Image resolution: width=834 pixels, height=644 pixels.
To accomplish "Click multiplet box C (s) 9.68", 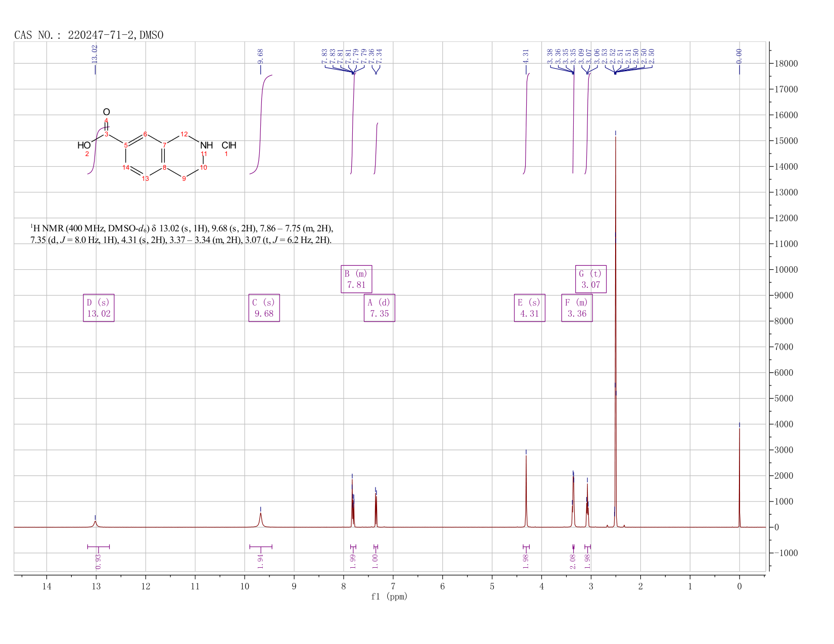I will pos(264,308).
